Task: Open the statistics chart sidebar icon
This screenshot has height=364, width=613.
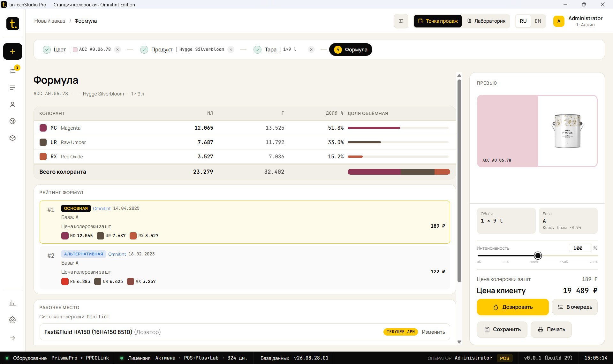Action: (12, 303)
